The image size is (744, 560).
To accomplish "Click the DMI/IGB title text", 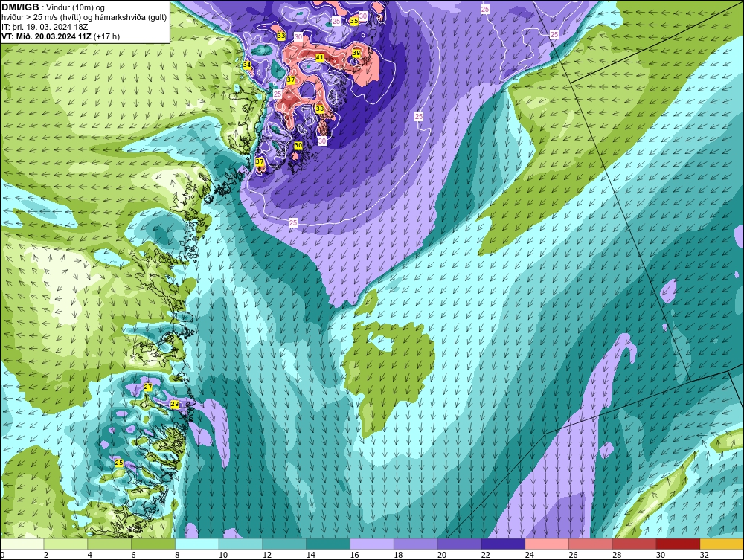I will pos(20,7).
